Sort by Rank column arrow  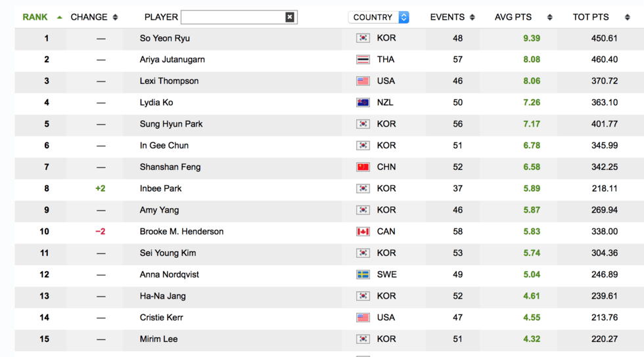pos(60,17)
